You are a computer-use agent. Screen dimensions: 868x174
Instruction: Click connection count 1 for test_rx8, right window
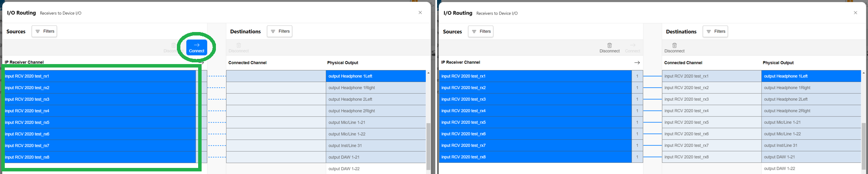click(637, 157)
